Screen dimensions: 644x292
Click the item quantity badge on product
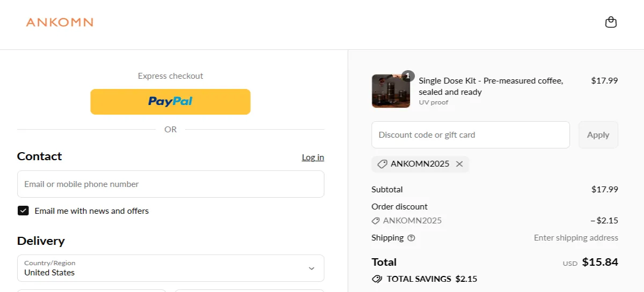point(408,76)
